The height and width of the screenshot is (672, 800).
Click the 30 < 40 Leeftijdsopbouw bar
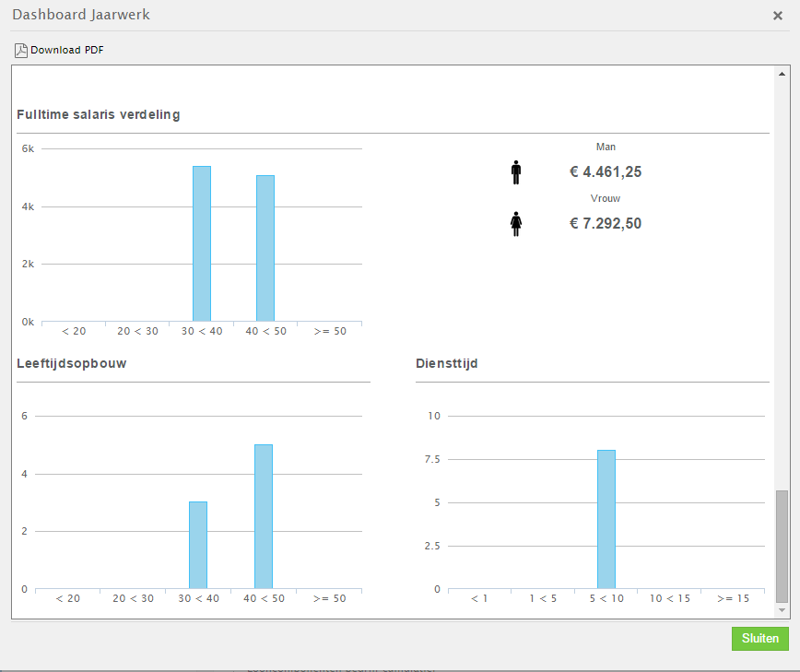coord(198,546)
